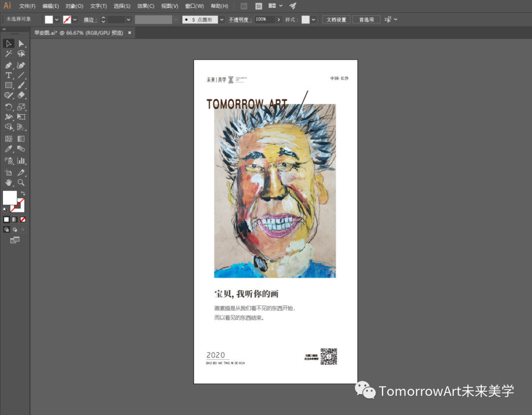This screenshot has height=415, width=532.
Task: Select the Column Graph tool
Action: 21,161
